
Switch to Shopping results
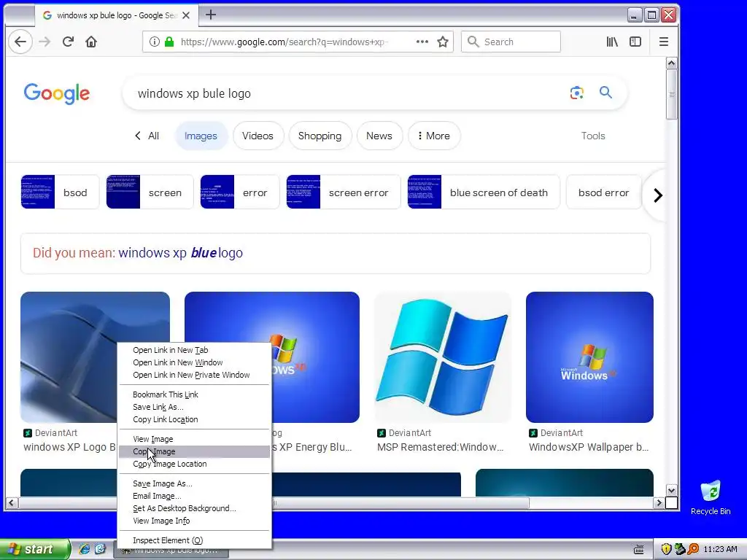[x=320, y=136]
